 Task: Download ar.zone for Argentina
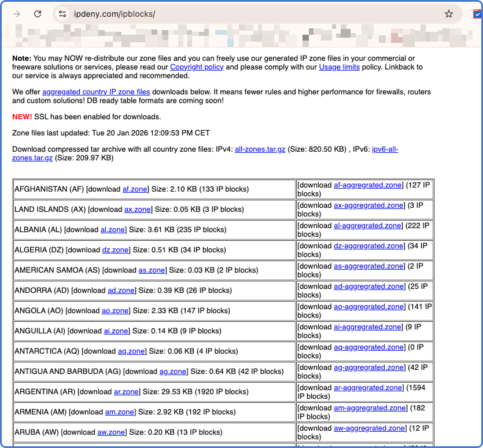click(126, 392)
